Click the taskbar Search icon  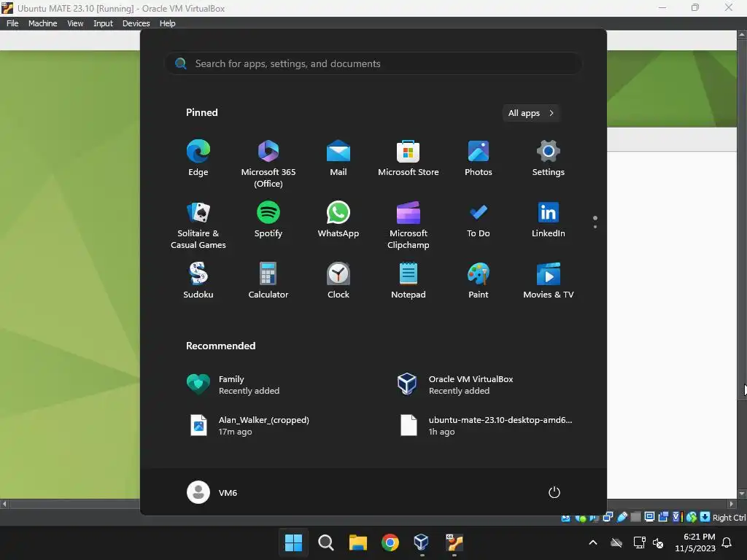[x=326, y=542]
